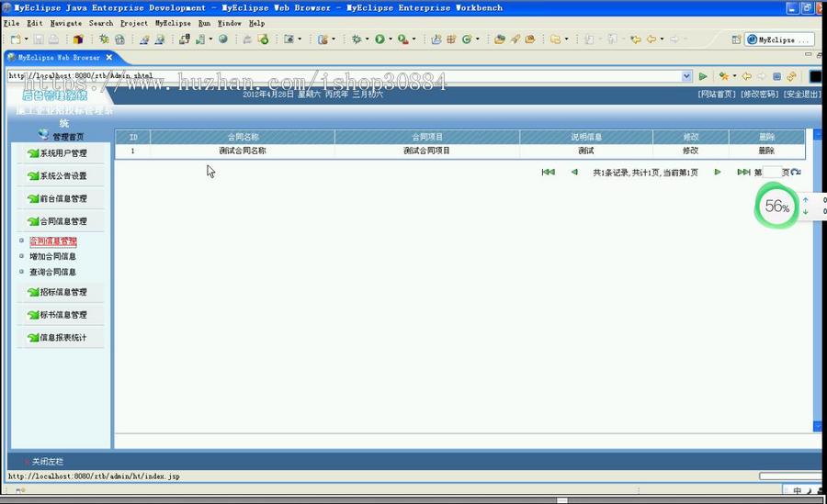Open the Debug button dropdown arrow
The width and height of the screenshot is (827, 504).
coord(367,39)
